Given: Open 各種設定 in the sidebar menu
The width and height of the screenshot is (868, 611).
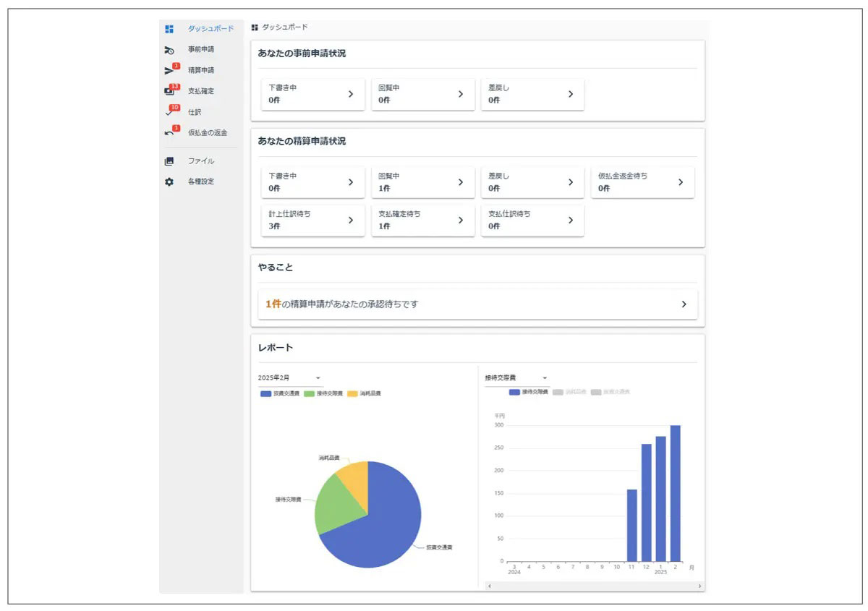Looking at the screenshot, I should [201, 182].
